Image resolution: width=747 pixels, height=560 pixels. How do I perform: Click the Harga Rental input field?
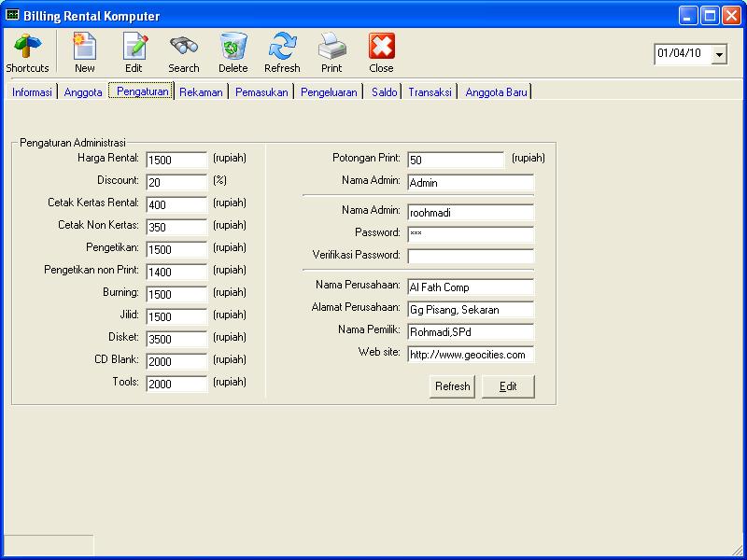tap(176, 161)
